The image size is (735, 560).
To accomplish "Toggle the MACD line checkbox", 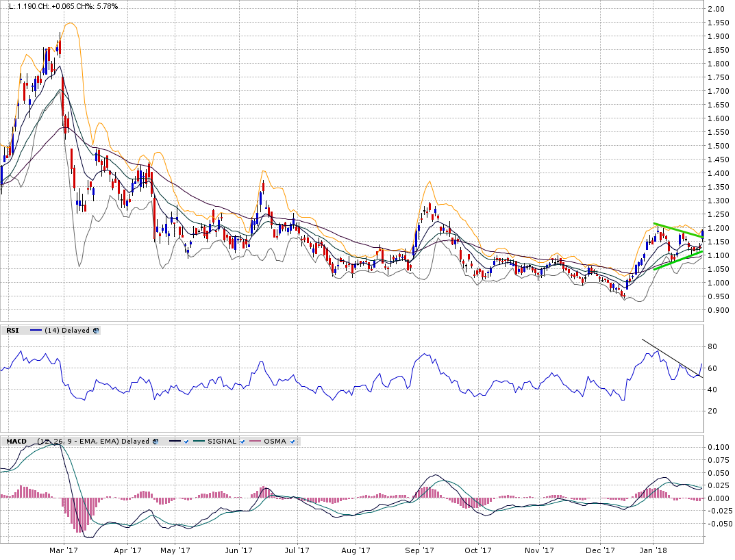I will point(186,442).
